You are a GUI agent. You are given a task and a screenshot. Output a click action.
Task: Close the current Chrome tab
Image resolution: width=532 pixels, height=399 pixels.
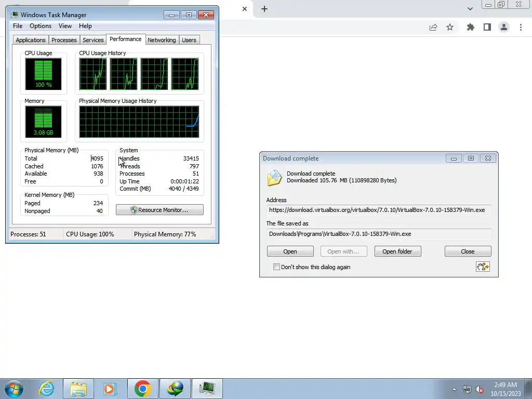(x=245, y=9)
